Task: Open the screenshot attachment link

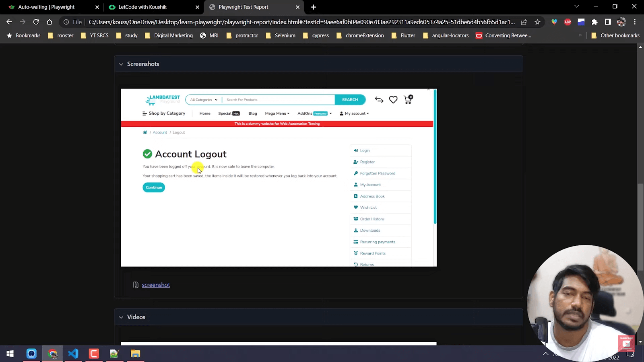Action: click(x=156, y=285)
